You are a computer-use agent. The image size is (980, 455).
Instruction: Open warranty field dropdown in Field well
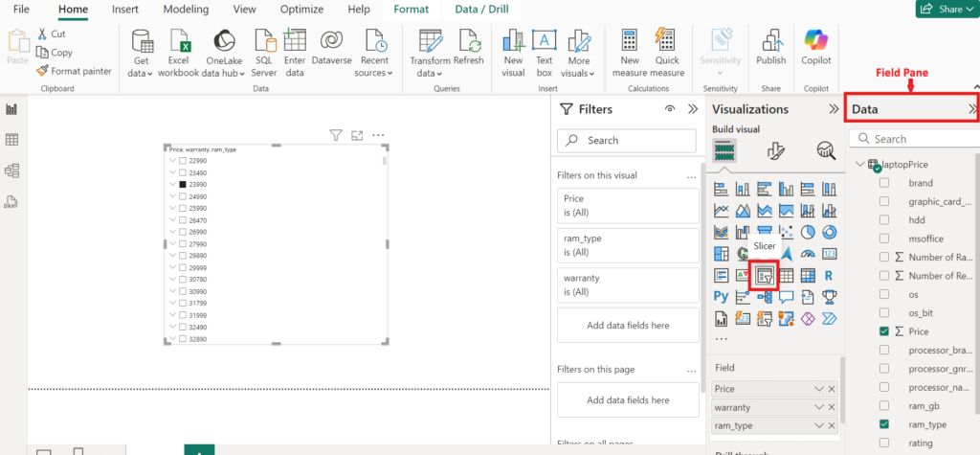pyautogui.click(x=819, y=407)
